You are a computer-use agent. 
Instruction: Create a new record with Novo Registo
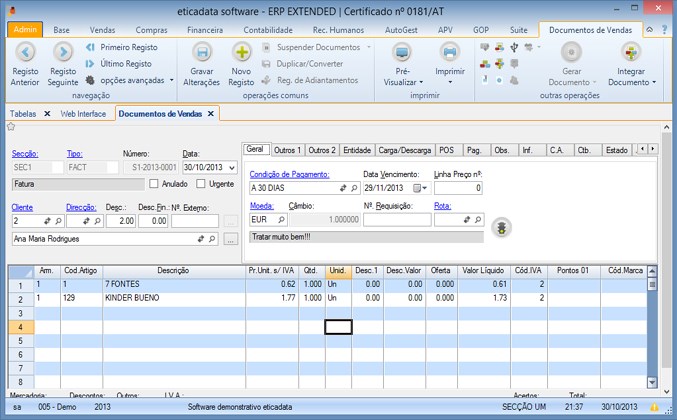(241, 52)
